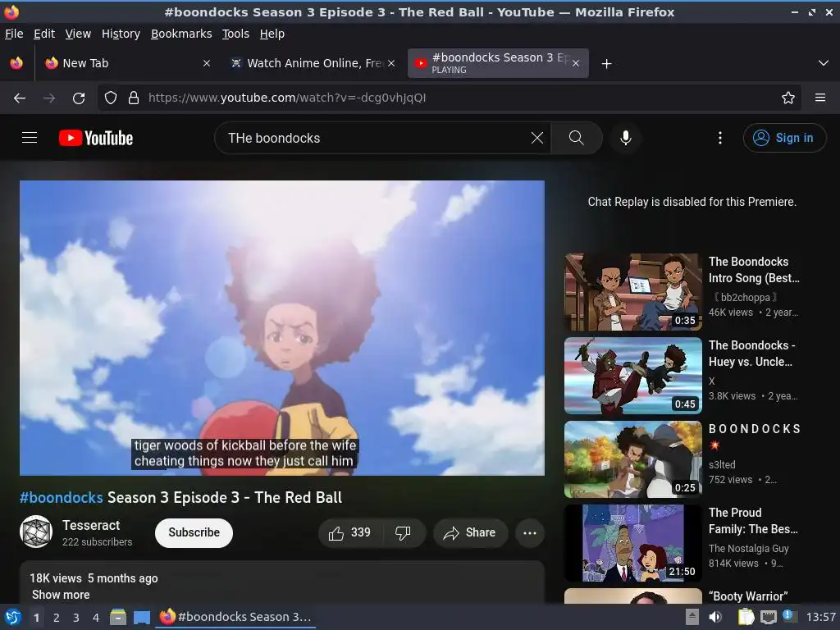Clear the YouTube search text
Viewport: 840px width, 630px height.
[536, 138]
